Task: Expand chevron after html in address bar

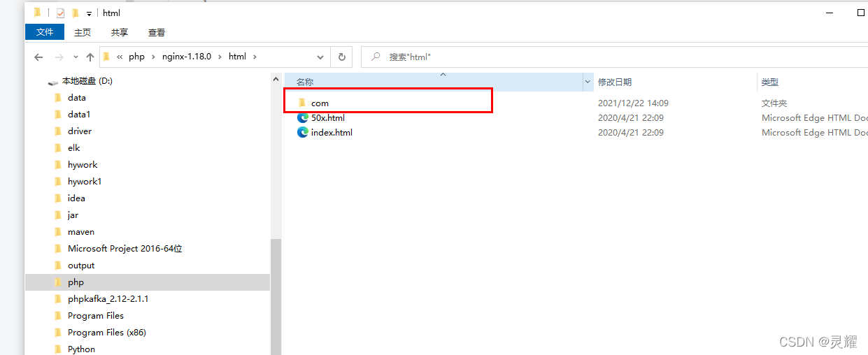Action: pos(255,57)
